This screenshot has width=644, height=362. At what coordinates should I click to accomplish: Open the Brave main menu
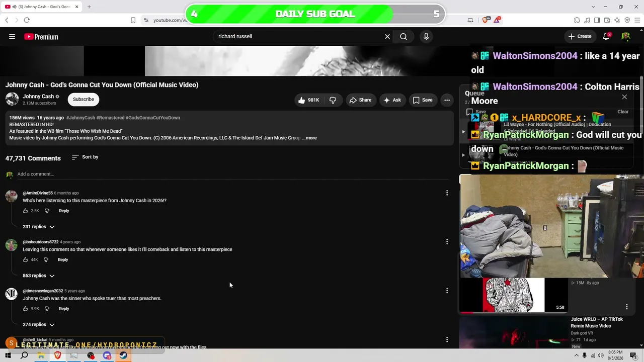coord(637,20)
